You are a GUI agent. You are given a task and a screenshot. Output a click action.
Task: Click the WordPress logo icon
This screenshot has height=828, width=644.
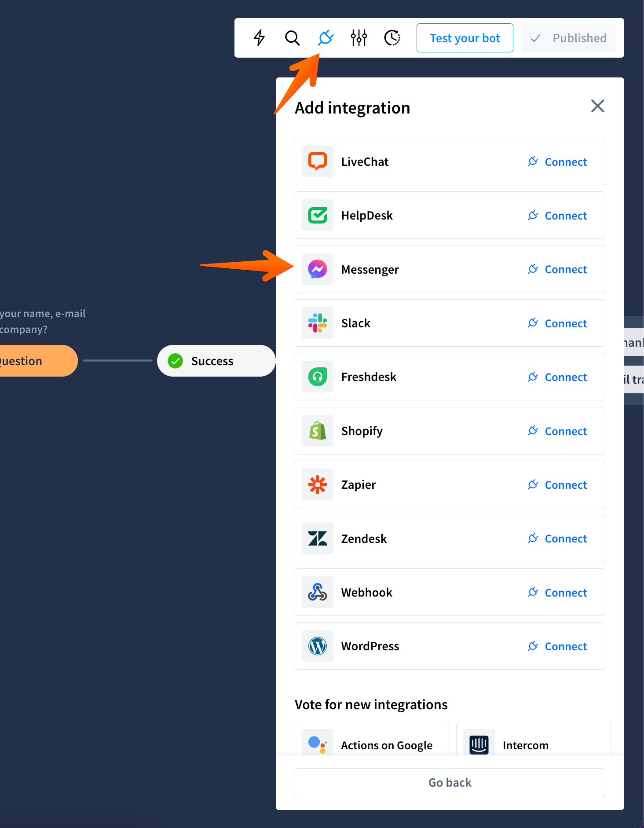pos(318,646)
